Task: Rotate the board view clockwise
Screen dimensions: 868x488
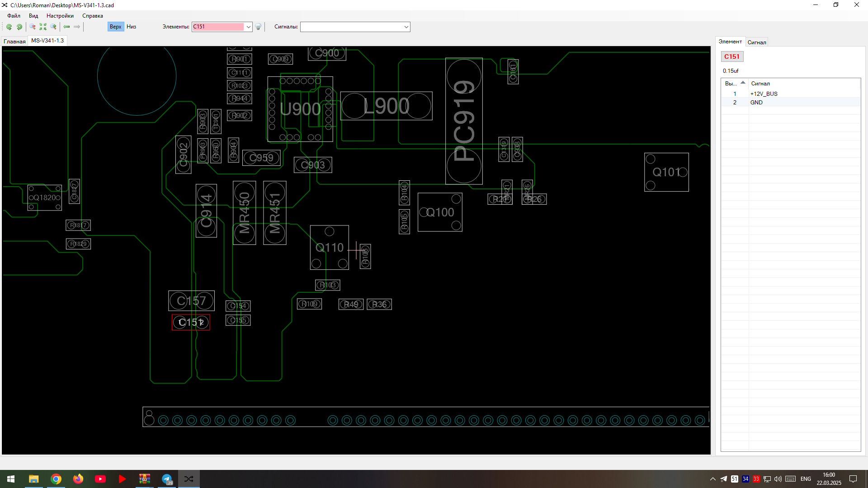Action: click(19, 27)
